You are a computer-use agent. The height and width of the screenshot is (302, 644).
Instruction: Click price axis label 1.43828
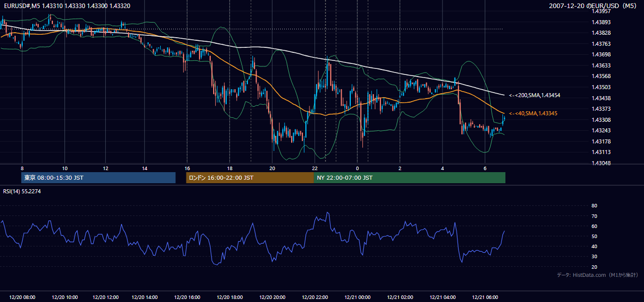coord(601,33)
